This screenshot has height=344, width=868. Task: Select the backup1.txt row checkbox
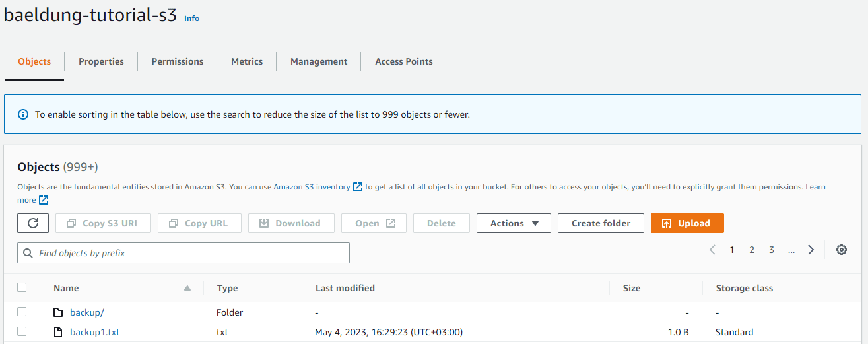click(22, 331)
